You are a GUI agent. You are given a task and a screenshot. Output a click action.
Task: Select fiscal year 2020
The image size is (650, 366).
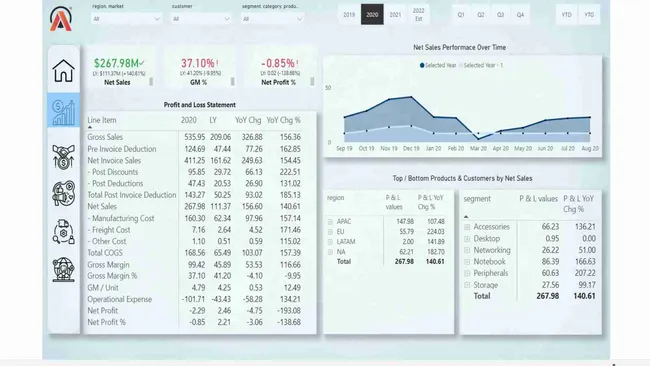[x=372, y=15]
